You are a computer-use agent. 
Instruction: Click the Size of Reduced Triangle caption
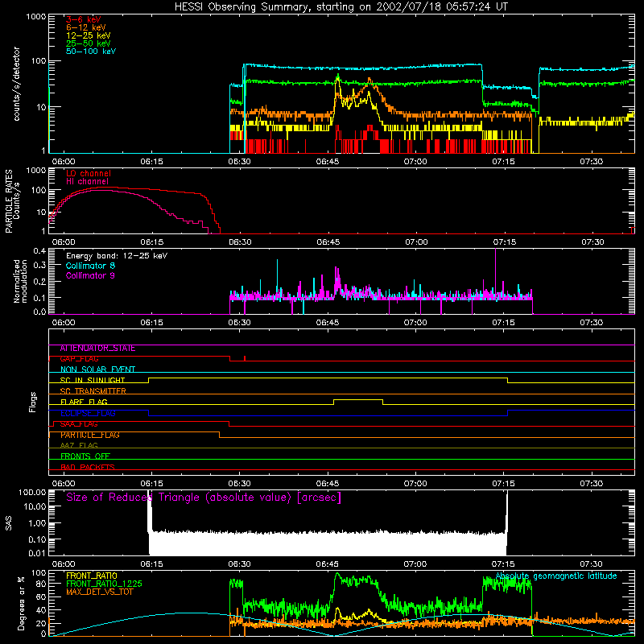point(204,497)
